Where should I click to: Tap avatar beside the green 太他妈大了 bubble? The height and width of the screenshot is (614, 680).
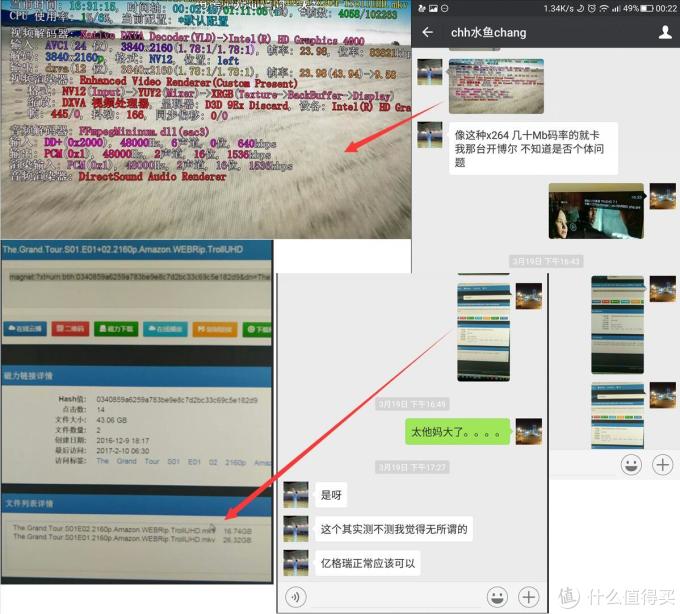[x=529, y=431]
